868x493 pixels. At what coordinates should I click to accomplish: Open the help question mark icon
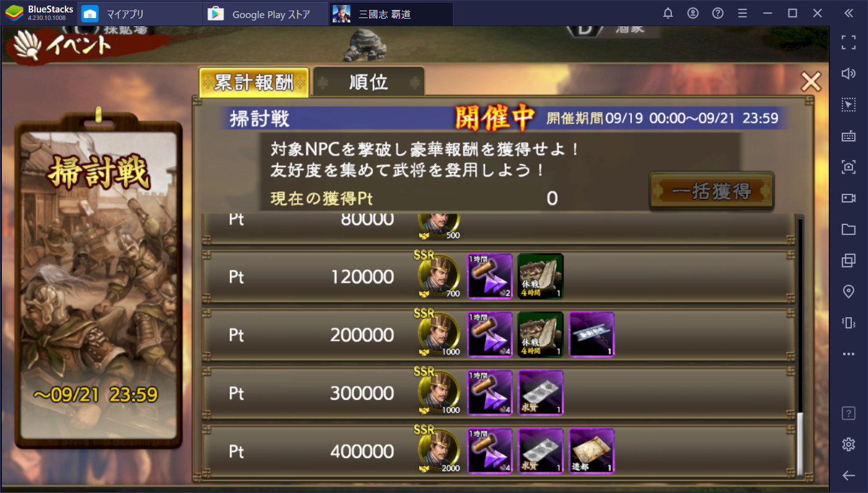click(718, 13)
